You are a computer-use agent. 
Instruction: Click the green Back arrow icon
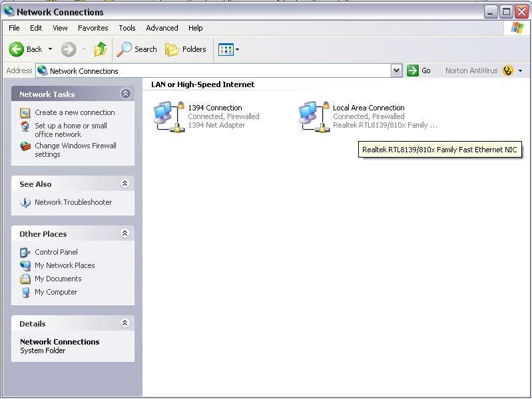pos(16,49)
